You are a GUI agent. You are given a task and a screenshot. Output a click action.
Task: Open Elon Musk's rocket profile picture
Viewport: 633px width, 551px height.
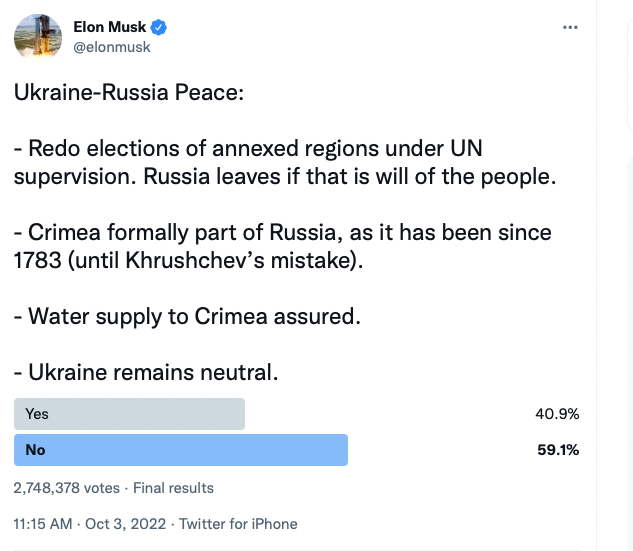[x=38, y=37]
